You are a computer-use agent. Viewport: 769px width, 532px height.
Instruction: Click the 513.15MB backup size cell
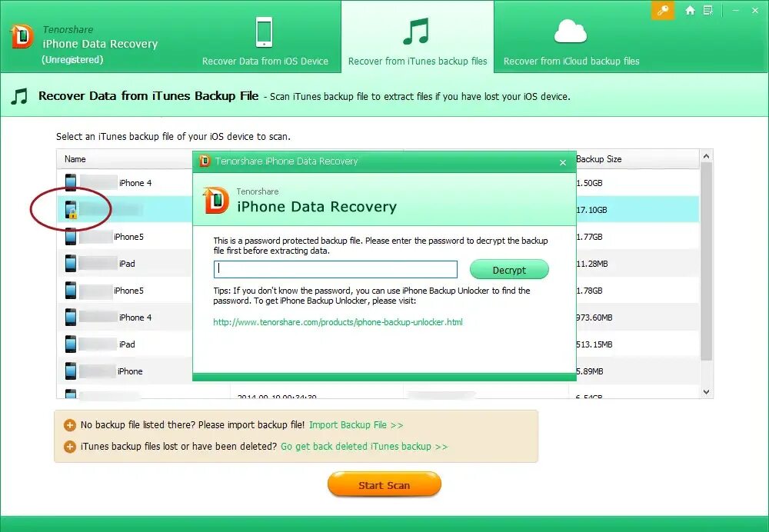594,344
